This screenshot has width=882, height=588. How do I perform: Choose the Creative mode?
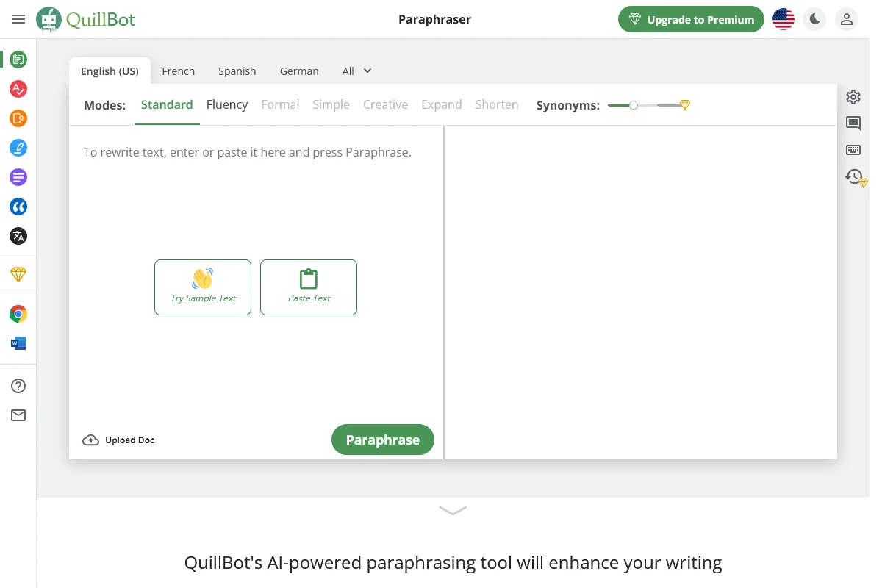[385, 105]
